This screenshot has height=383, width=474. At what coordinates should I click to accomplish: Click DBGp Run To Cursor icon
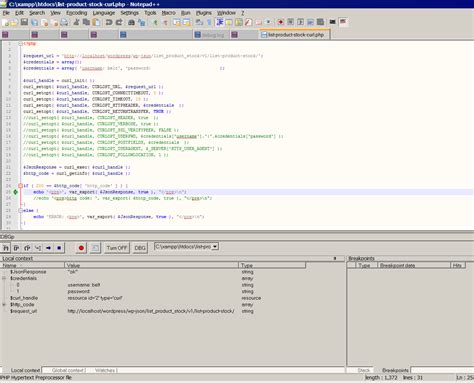tap(38, 248)
